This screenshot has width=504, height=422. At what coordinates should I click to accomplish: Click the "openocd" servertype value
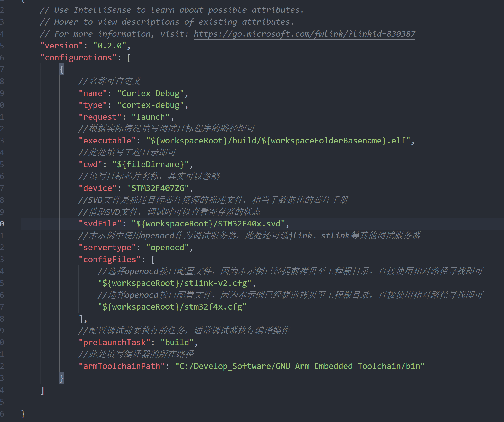pyautogui.click(x=167, y=248)
